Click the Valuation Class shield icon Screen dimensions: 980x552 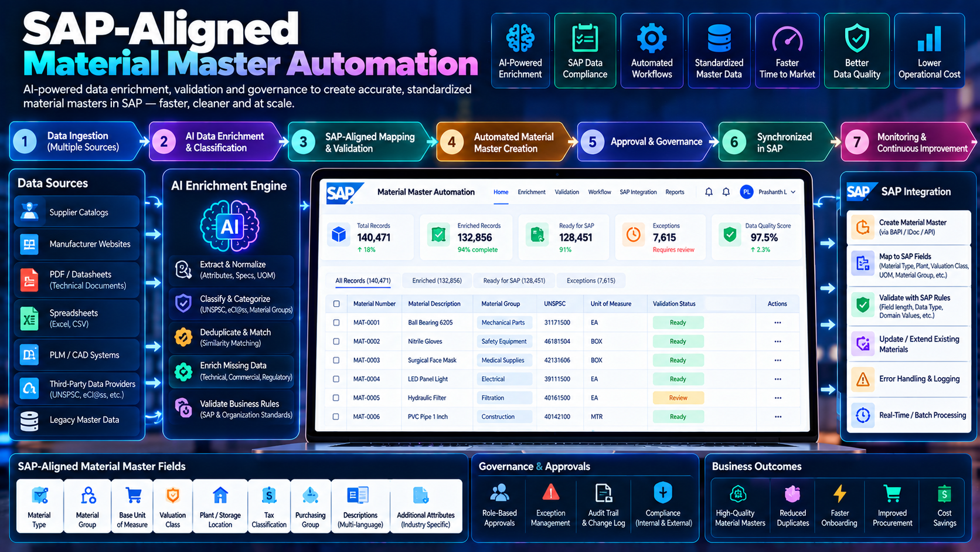[x=173, y=496]
